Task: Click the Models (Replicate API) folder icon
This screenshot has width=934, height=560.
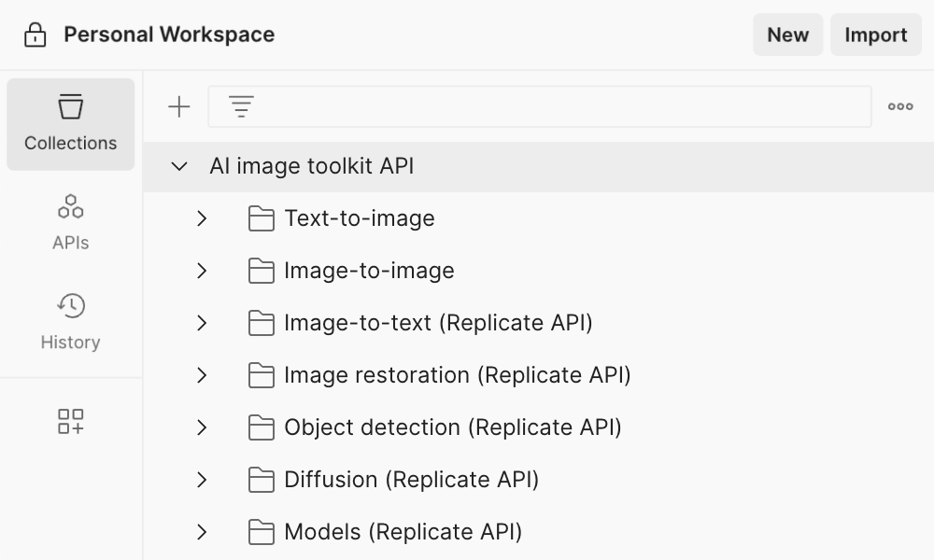Action: point(262,532)
